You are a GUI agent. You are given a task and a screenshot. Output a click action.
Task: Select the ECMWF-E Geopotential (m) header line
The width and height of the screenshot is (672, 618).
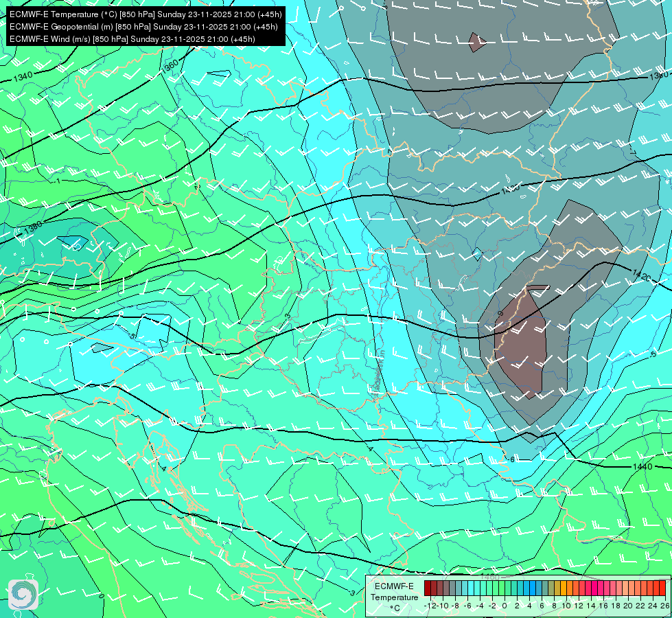[x=143, y=27]
